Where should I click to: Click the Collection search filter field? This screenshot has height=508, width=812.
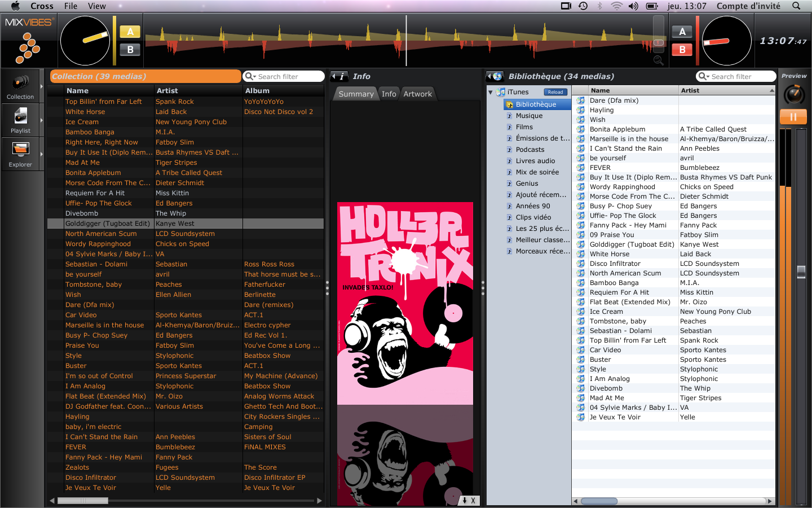click(x=284, y=76)
